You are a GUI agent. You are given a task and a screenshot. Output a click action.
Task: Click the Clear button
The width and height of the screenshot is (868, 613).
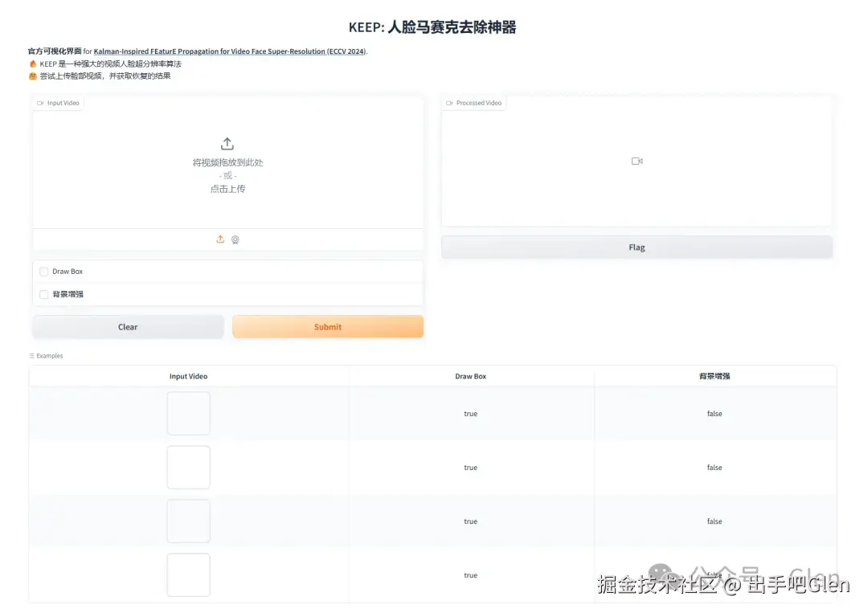click(x=128, y=327)
